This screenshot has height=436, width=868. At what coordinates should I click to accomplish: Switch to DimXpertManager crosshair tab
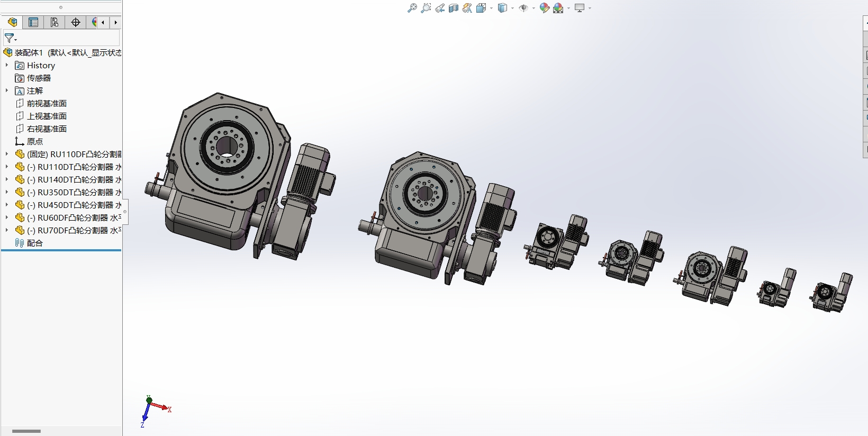pyautogui.click(x=75, y=22)
